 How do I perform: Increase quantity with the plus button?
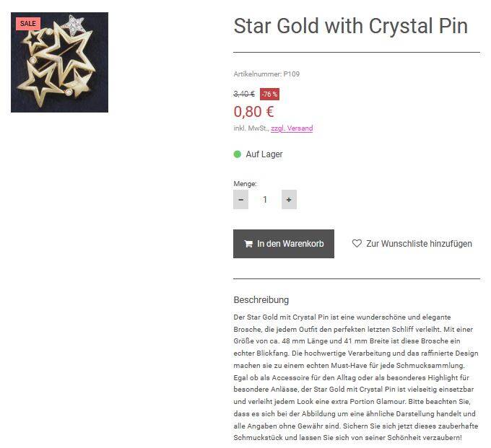[x=289, y=199]
